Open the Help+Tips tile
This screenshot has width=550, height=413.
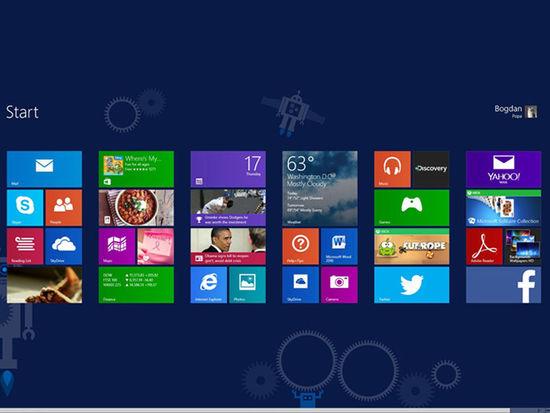click(301, 246)
